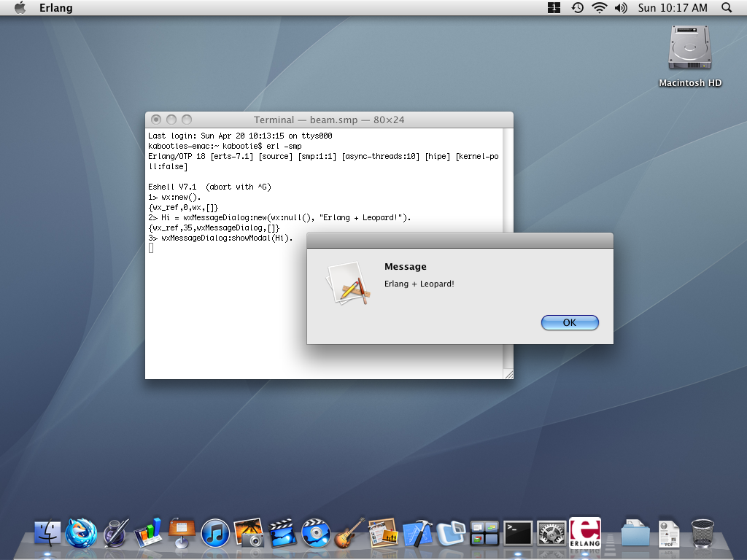This screenshot has width=747, height=560.
Task: Click the Terminal resize grip corner
Action: point(508,374)
